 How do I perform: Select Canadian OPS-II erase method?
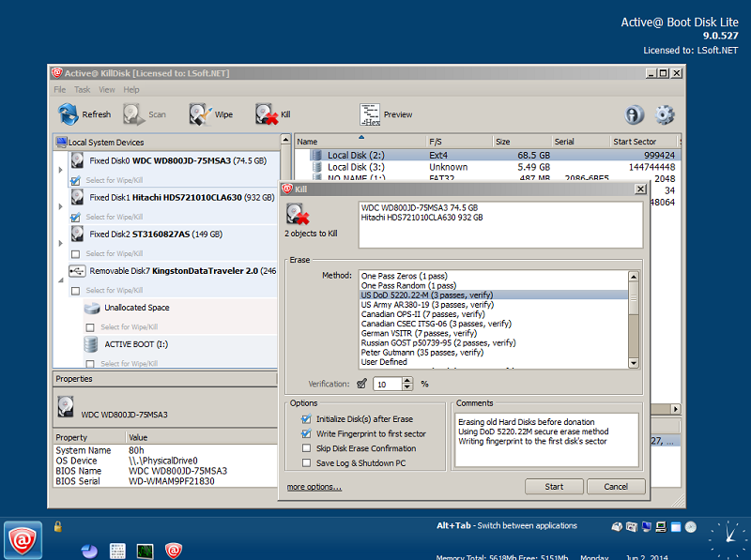pyautogui.click(x=494, y=314)
